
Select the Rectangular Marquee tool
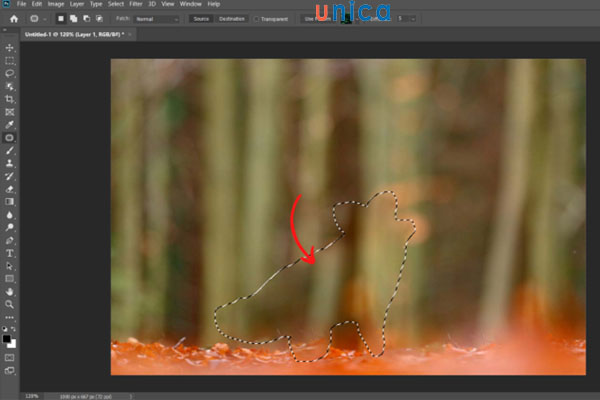point(10,61)
